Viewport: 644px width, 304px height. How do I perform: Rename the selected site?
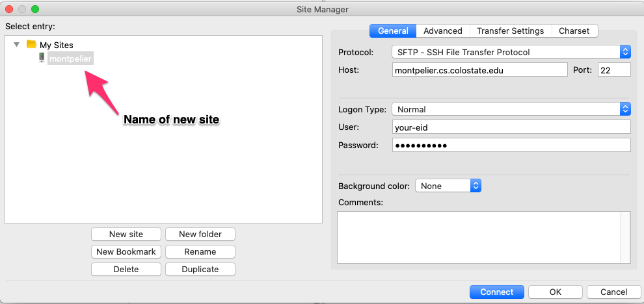[x=200, y=251]
